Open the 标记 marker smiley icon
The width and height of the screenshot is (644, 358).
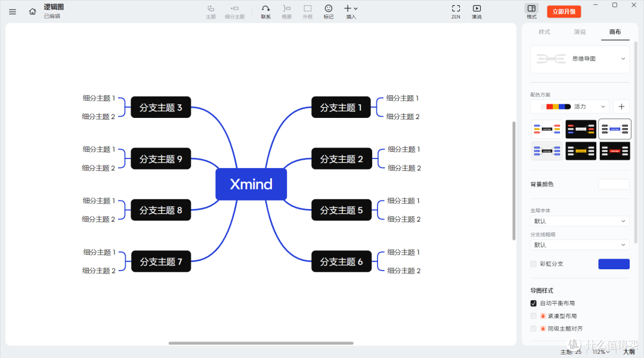[x=329, y=9]
